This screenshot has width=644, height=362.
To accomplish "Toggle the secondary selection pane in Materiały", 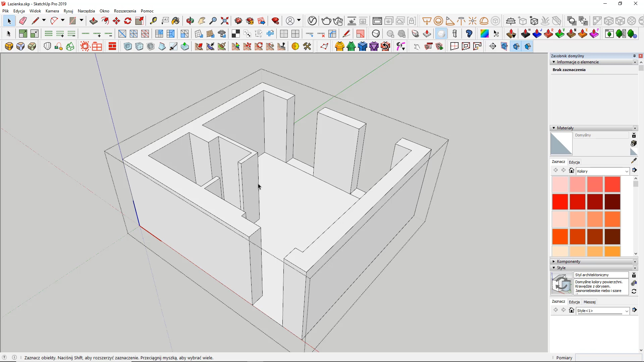I will click(634, 135).
